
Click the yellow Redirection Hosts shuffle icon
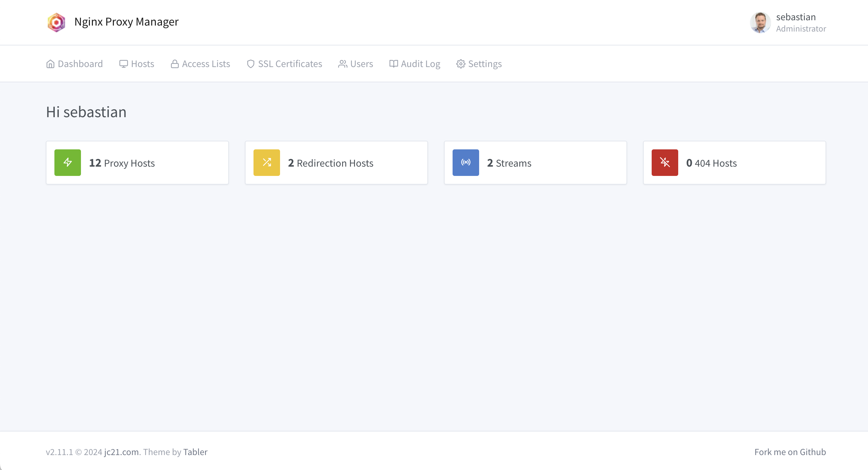pos(266,163)
